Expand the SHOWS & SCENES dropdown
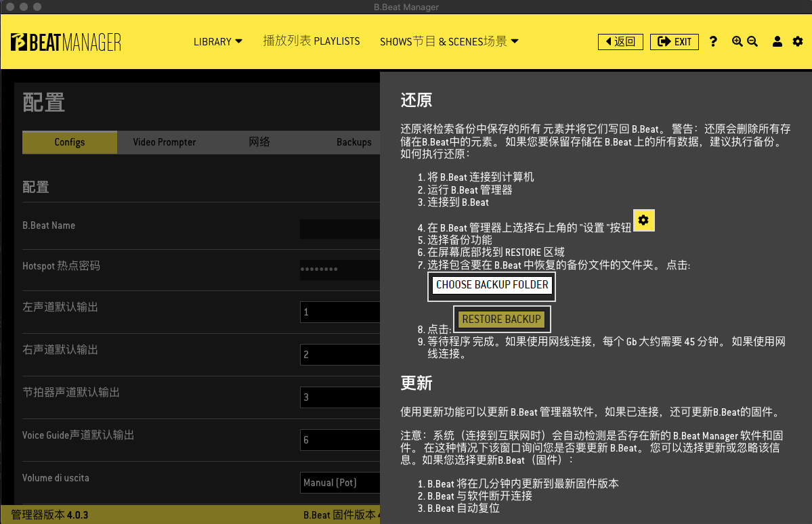The height and width of the screenshot is (524, 812). (x=449, y=41)
